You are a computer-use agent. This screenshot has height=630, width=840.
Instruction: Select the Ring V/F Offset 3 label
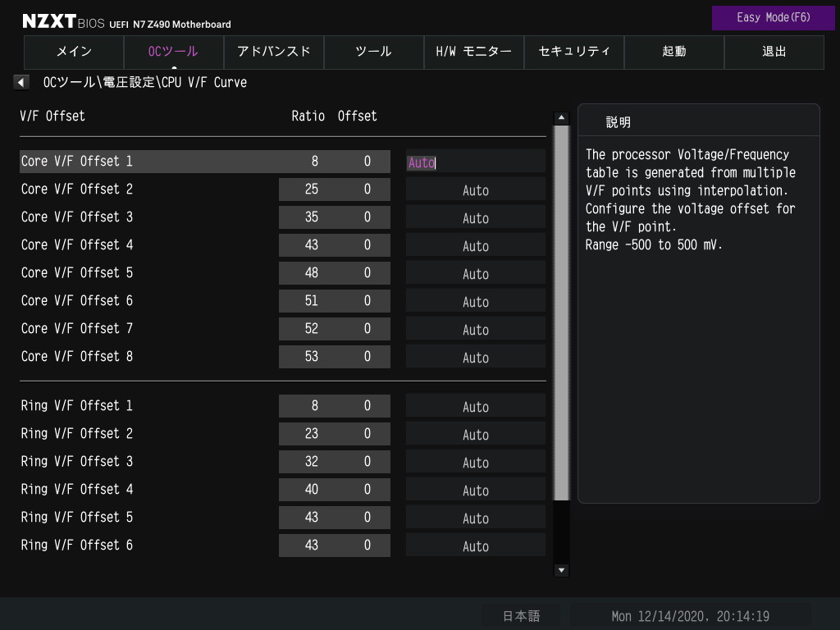click(x=76, y=461)
